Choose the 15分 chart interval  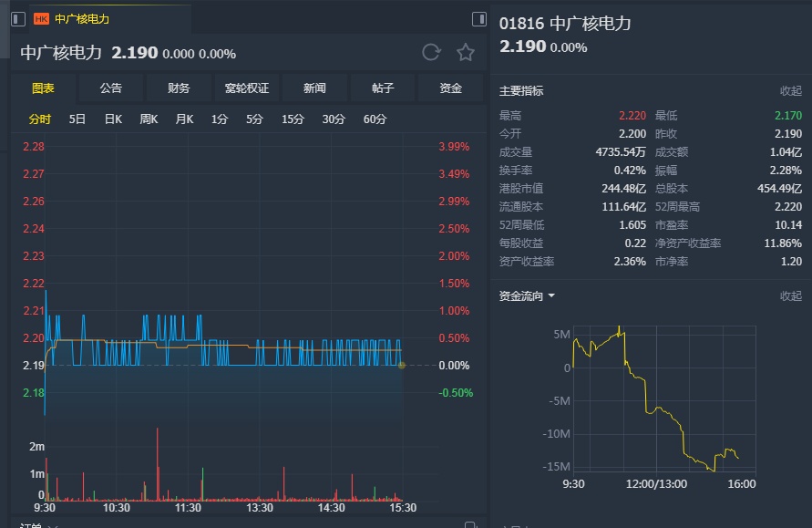click(x=293, y=119)
